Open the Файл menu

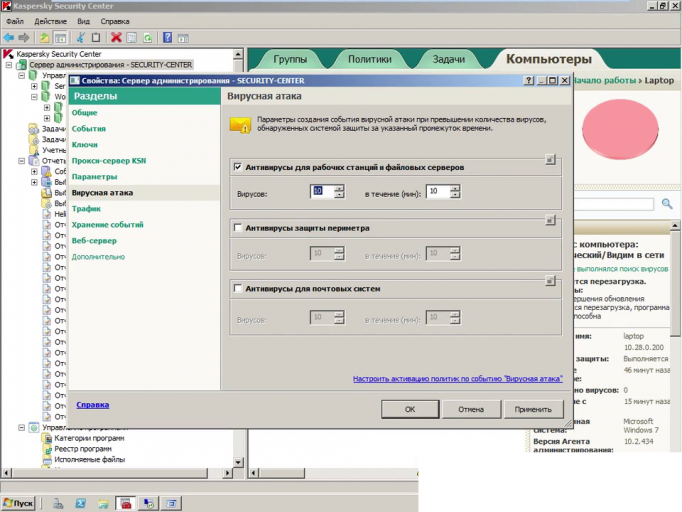15,21
